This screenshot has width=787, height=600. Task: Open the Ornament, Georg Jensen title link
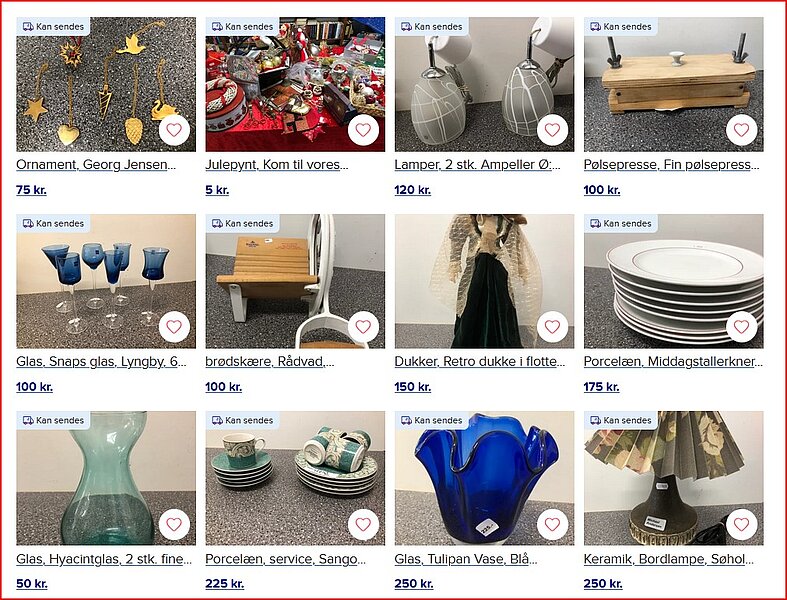(x=96, y=165)
